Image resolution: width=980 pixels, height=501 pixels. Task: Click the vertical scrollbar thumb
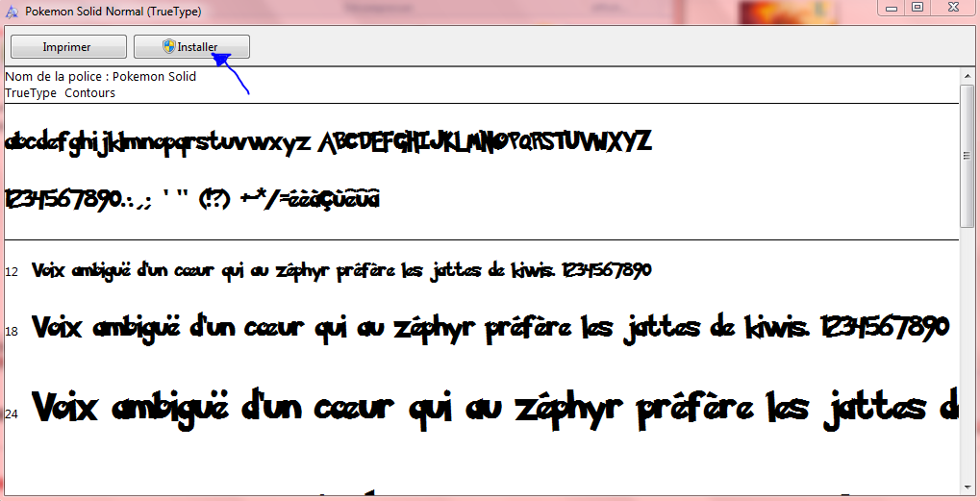coord(967,156)
